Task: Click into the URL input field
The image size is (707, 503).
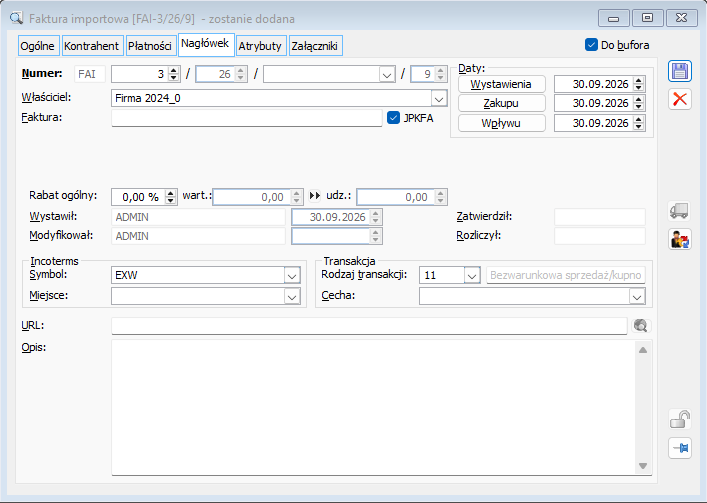Action: pyautogui.click(x=369, y=325)
